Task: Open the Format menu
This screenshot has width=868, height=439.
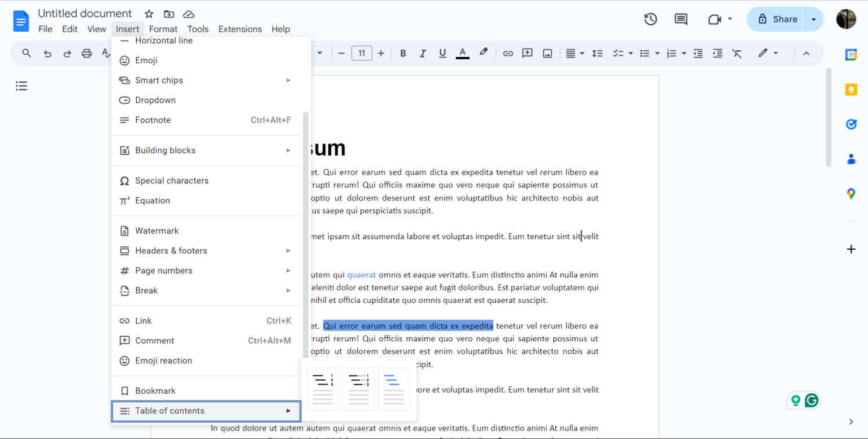Action: tap(163, 29)
